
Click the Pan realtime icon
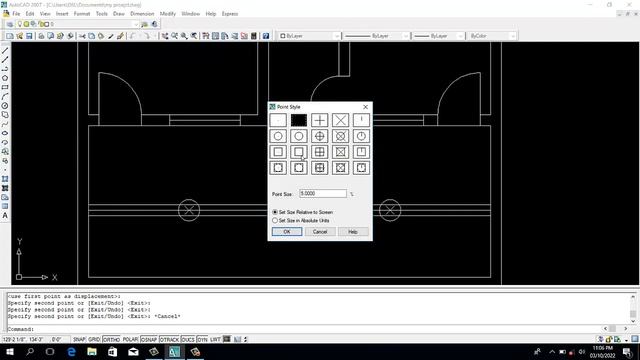tap(164, 36)
